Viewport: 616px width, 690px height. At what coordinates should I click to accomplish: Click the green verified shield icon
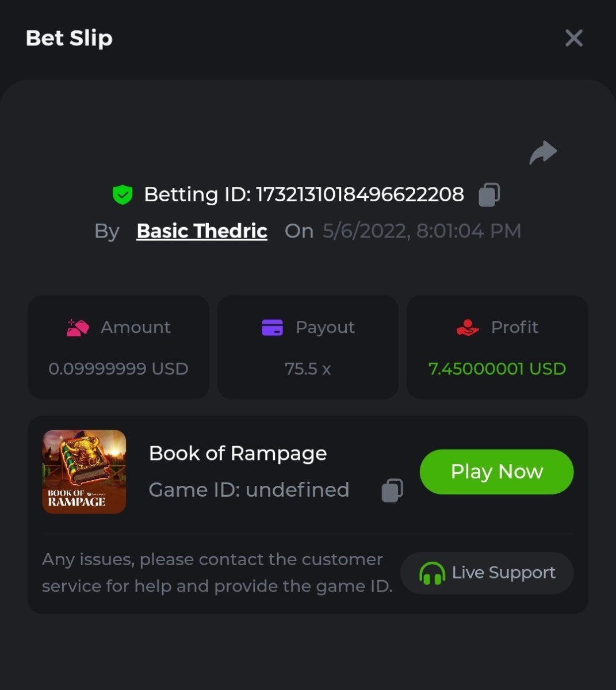(122, 195)
